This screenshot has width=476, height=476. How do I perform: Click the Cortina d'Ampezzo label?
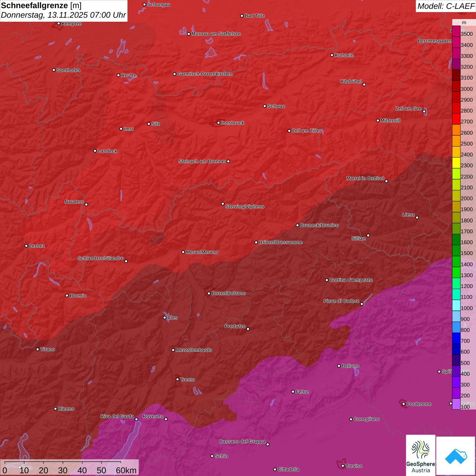pos(351,280)
